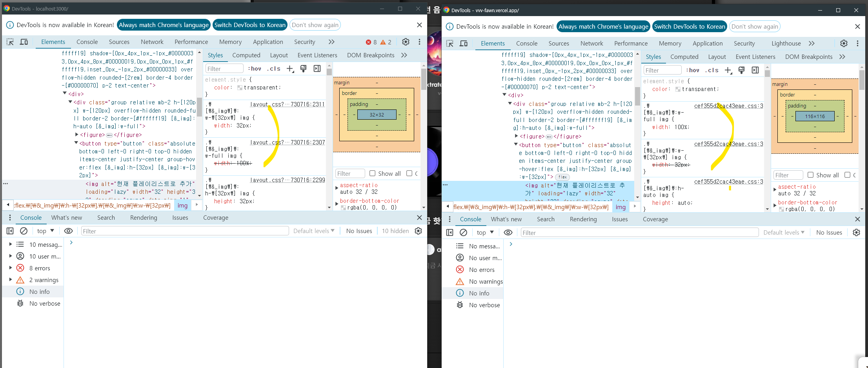Toggle rendering emulations brush in vvv-fawn Styles

click(741, 70)
